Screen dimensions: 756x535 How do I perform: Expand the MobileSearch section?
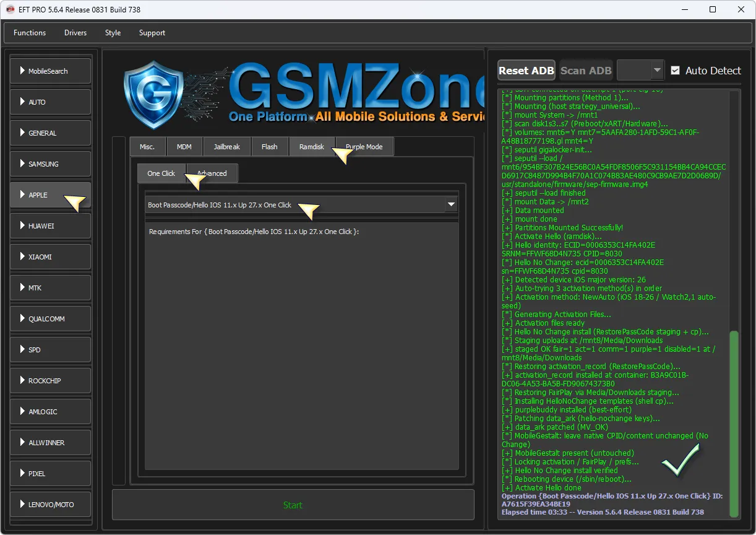pos(51,71)
